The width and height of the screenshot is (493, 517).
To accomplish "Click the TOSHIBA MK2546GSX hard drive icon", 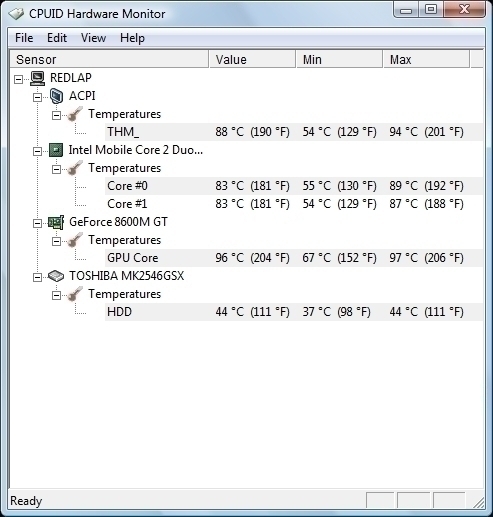I will pos(56,276).
